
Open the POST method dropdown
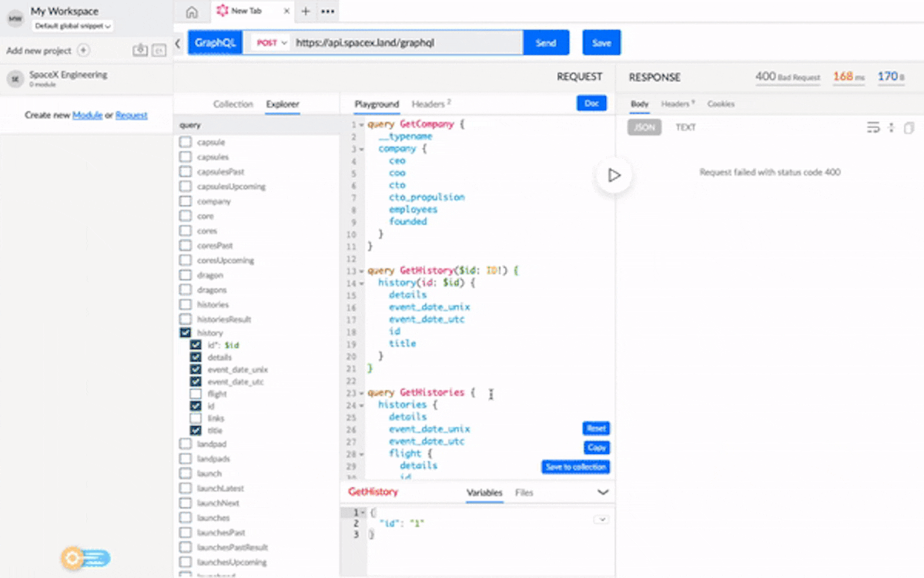point(271,43)
